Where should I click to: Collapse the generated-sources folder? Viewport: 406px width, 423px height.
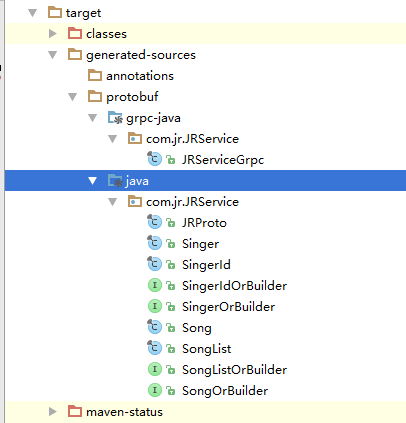point(53,55)
